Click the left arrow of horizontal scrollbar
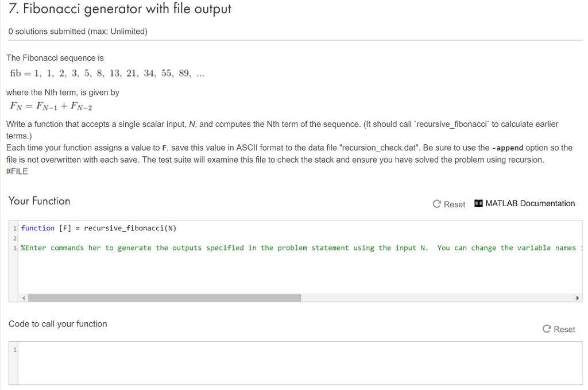The width and height of the screenshot is (588, 390). point(23,298)
